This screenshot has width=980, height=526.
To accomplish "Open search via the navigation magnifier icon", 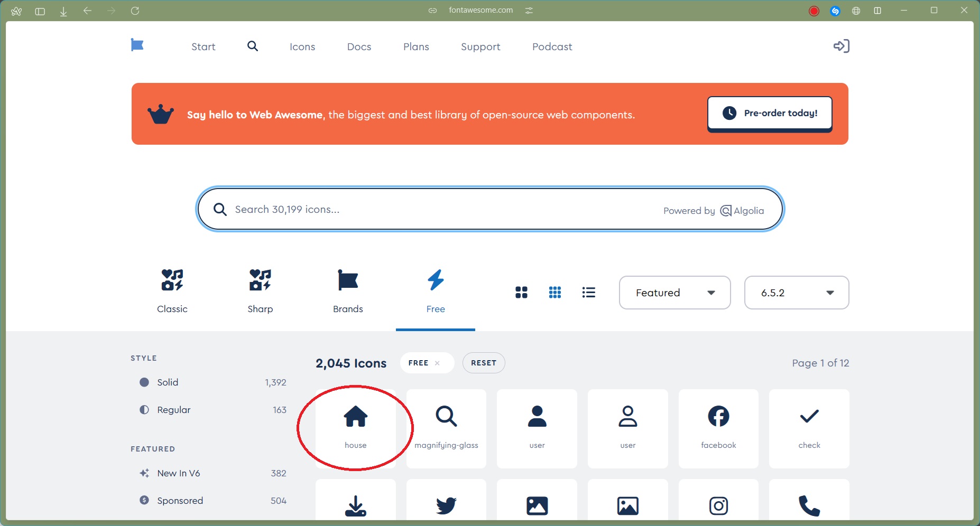I will (253, 46).
